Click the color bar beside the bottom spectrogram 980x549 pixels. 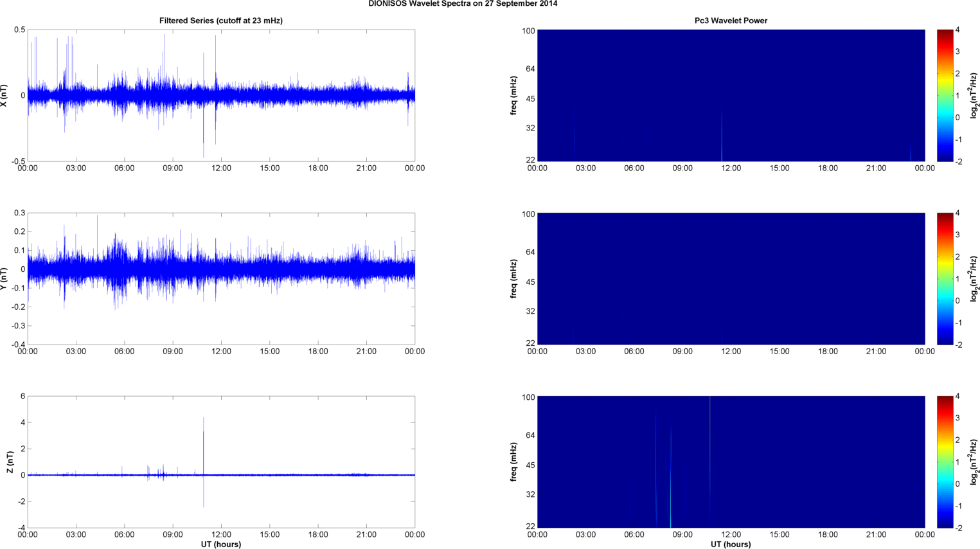945,462
